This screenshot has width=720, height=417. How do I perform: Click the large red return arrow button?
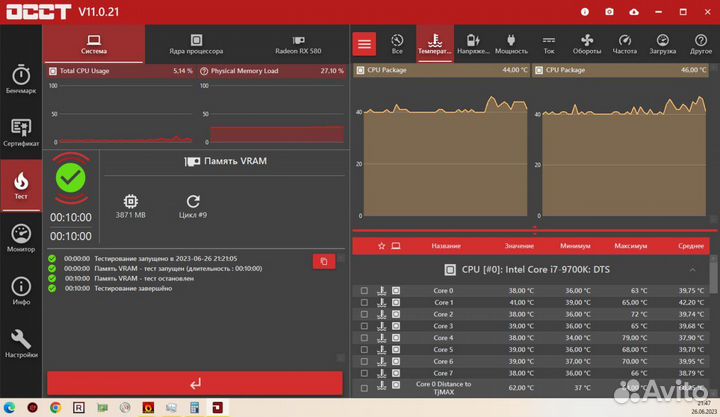(195, 383)
